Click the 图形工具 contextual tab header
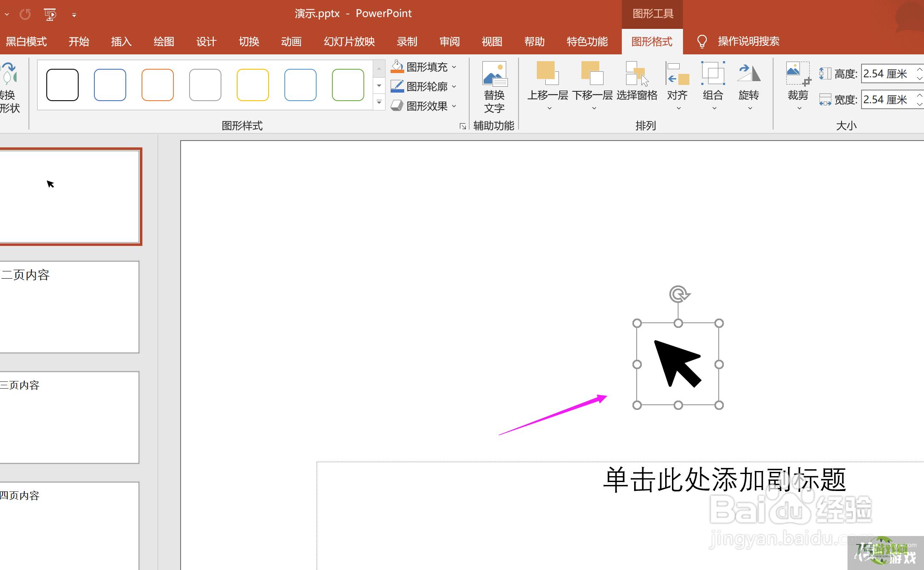The width and height of the screenshot is (924, 570). click(652, 14)
